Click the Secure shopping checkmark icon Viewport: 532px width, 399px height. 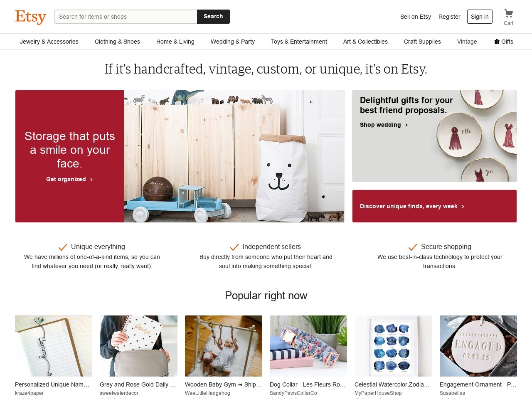coord(413,247)
